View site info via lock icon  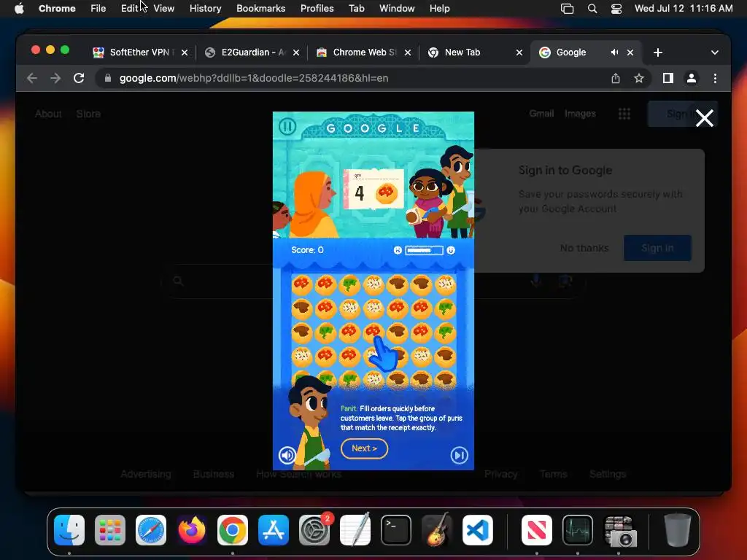coord(108,78)
